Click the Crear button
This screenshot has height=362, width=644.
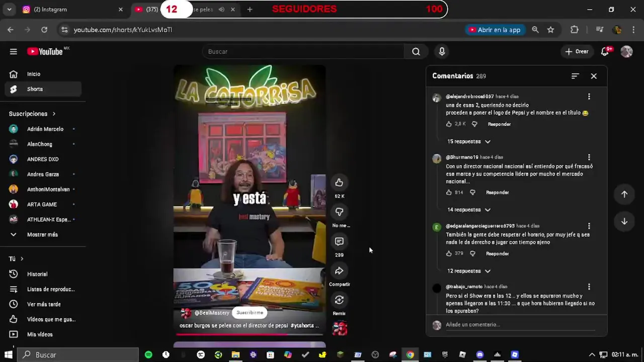tap(577, 51)
